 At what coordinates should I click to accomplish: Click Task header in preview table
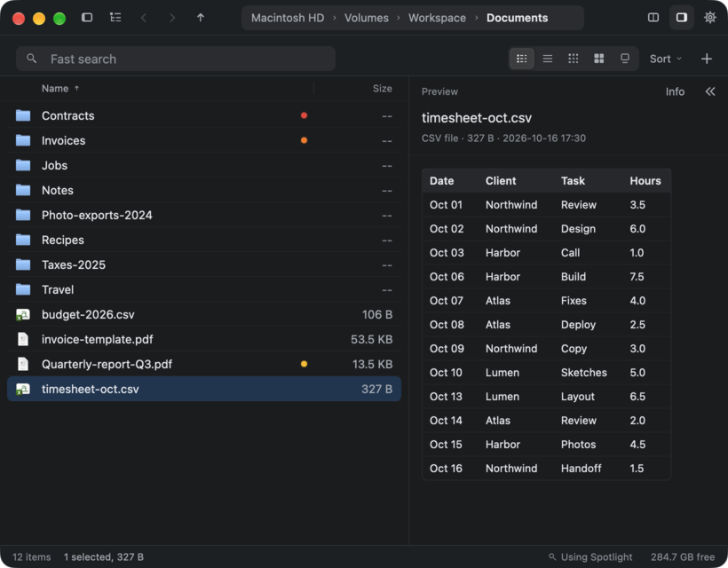coord(573,180)
